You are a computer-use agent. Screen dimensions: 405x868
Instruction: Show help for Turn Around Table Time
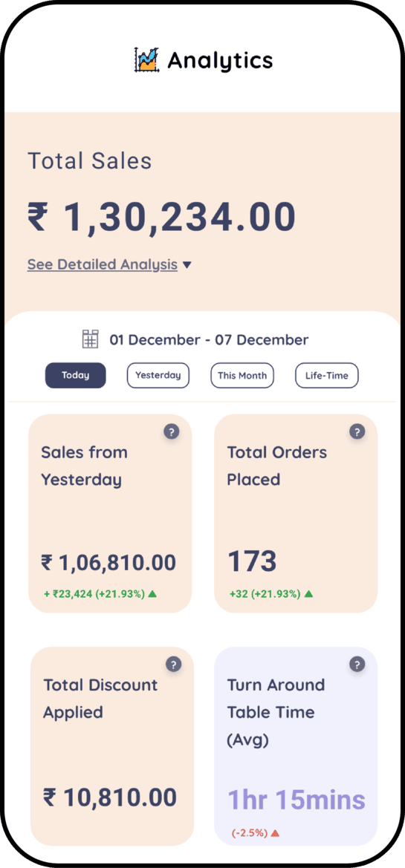click(x=357, y=665)
